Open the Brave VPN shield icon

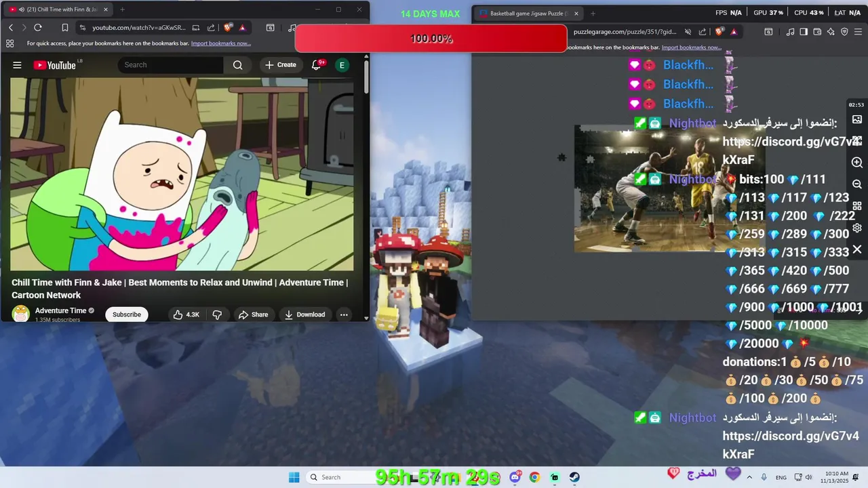(x=844, y=31)
